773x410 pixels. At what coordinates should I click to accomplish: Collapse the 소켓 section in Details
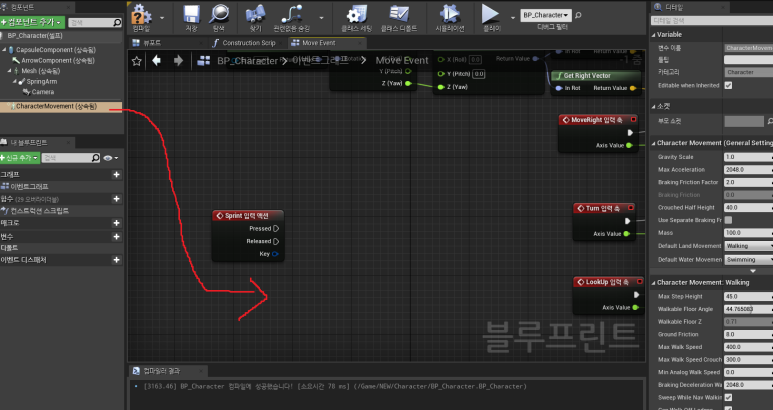[654, 106]
